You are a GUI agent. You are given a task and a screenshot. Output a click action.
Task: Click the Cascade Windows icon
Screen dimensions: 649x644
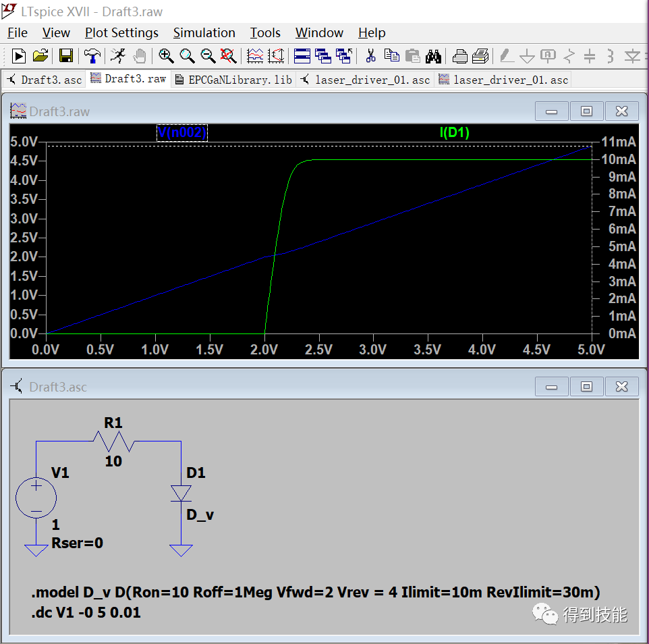point(323,55)
